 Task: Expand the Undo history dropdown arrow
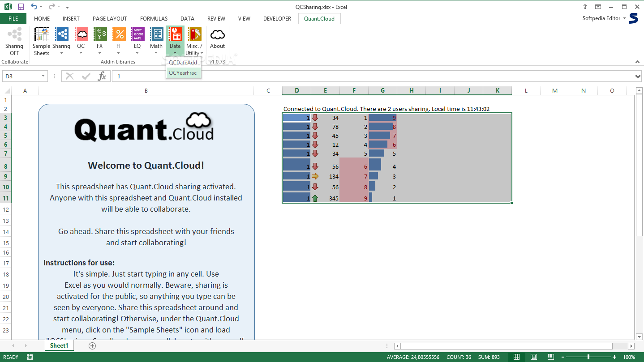tap(41, 7)
